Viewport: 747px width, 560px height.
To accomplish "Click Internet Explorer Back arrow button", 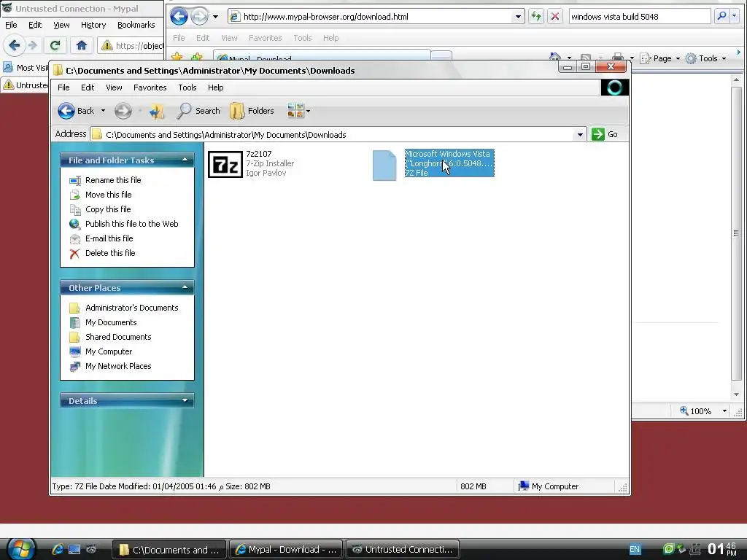I will tap(179, 17).
